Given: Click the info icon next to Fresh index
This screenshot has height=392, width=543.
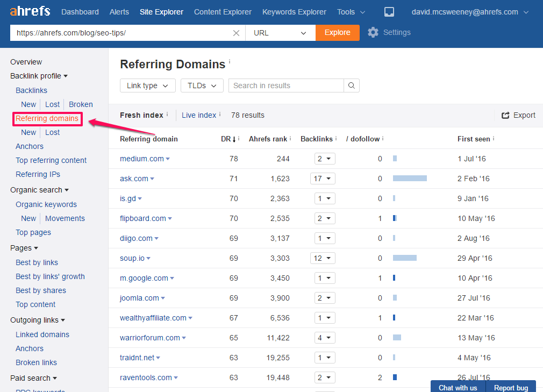Looking at the screenshot, I should tap(167, 114).
